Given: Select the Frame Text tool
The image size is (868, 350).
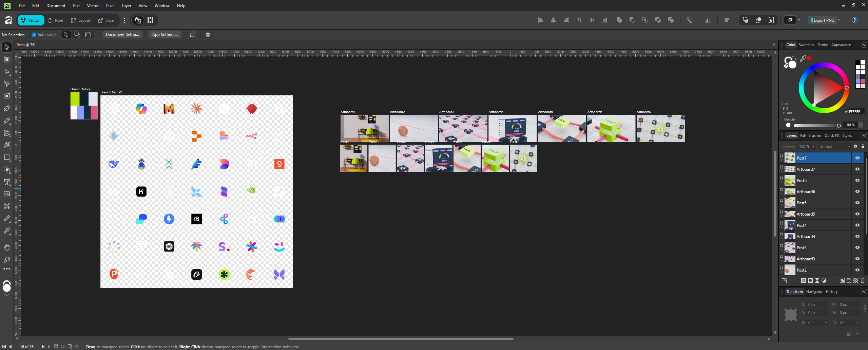Looking at the screenshot, I should [x=6, y=182].
